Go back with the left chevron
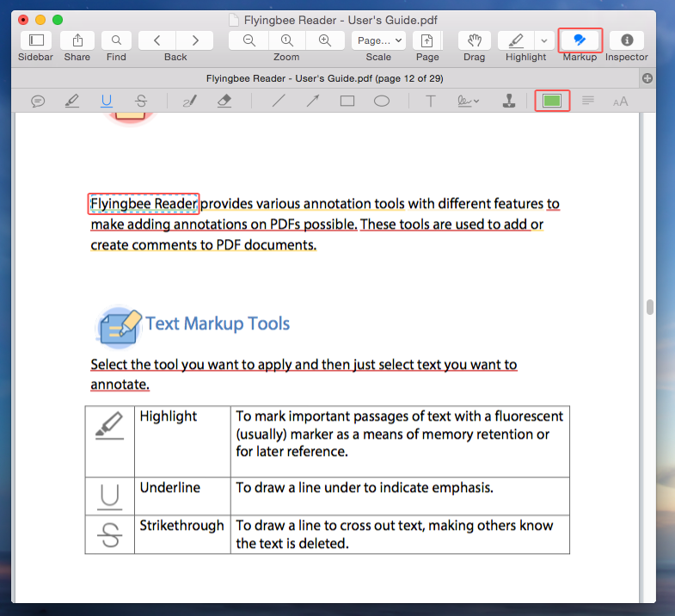 coord(157,40)
